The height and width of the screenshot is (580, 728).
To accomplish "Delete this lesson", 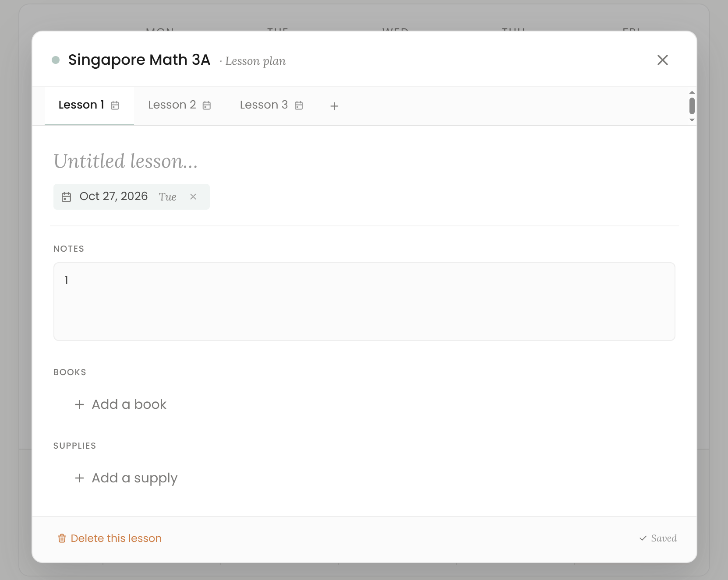I will pos(110,538).
